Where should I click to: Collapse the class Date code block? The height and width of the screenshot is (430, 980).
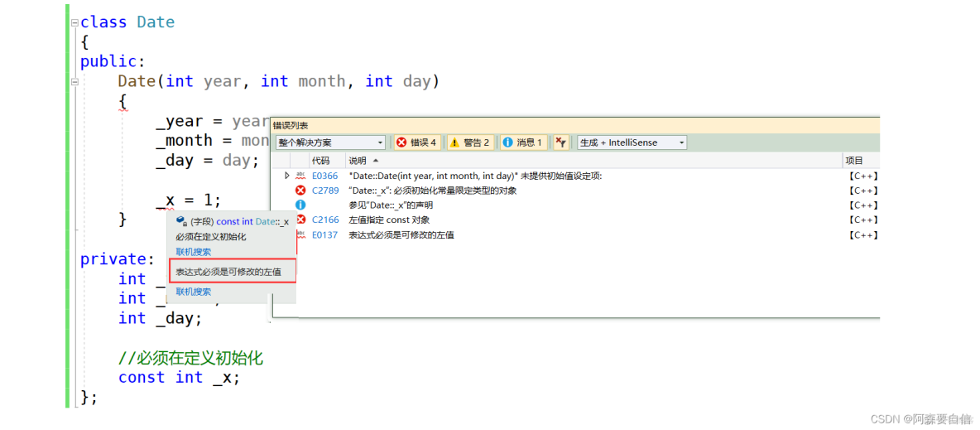coord(75,22)
